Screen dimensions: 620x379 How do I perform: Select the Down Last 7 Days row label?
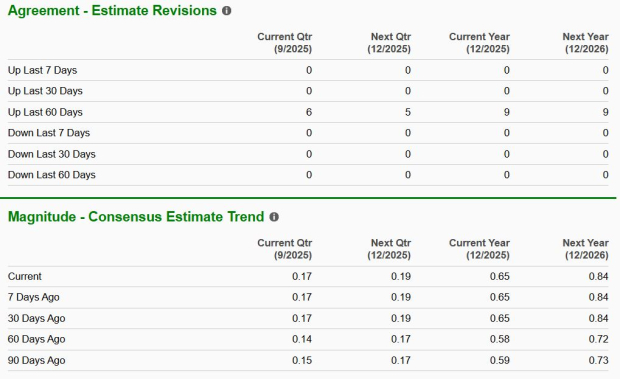tap(49, 133)
